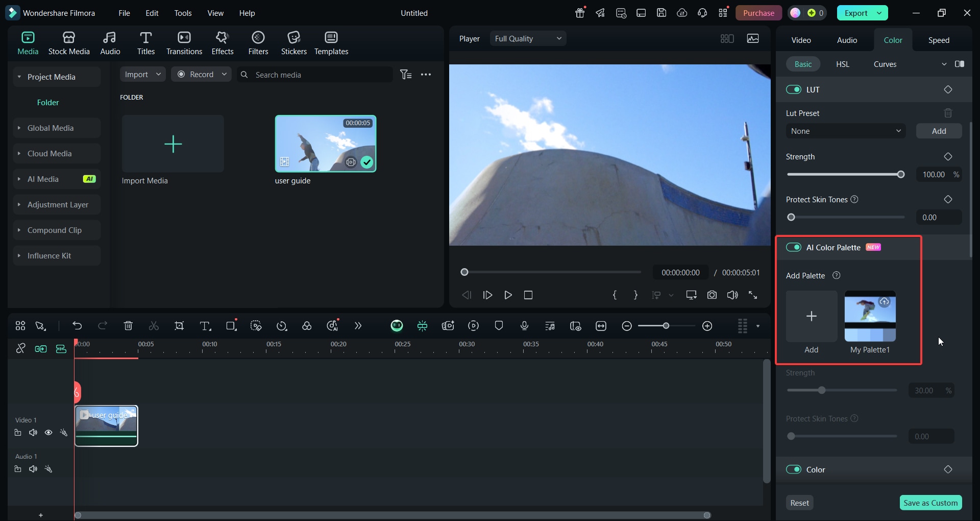Select the crop tool in timeline toolbar
Image resolution: width=980 pixels, height=521 pixels.
(179, 326)
